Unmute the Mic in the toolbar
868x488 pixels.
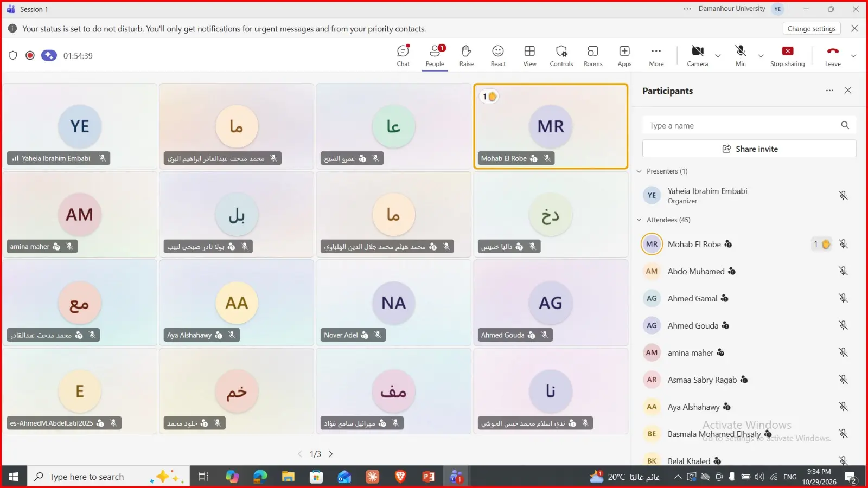[741, 56]
